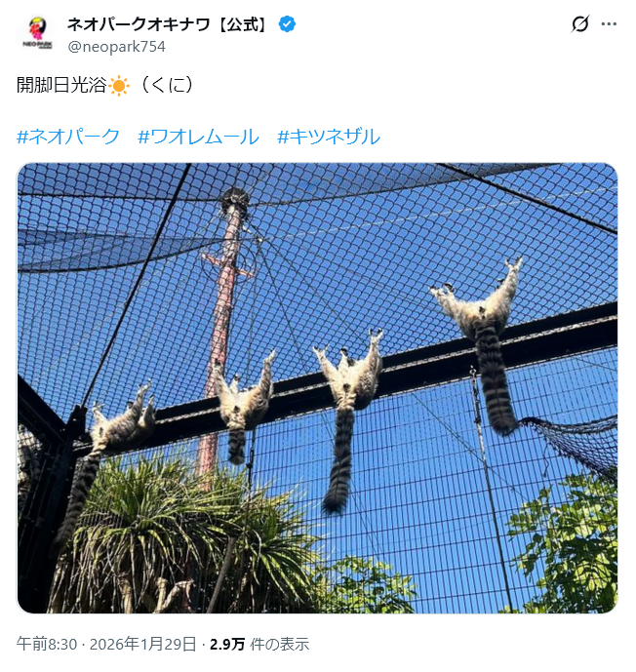Open the #ワオレムール hashtag

(x=198, y=137)
